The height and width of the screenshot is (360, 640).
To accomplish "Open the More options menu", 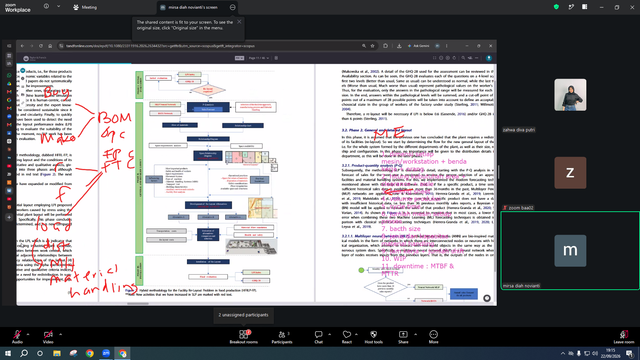I will (x=433, y=337).
